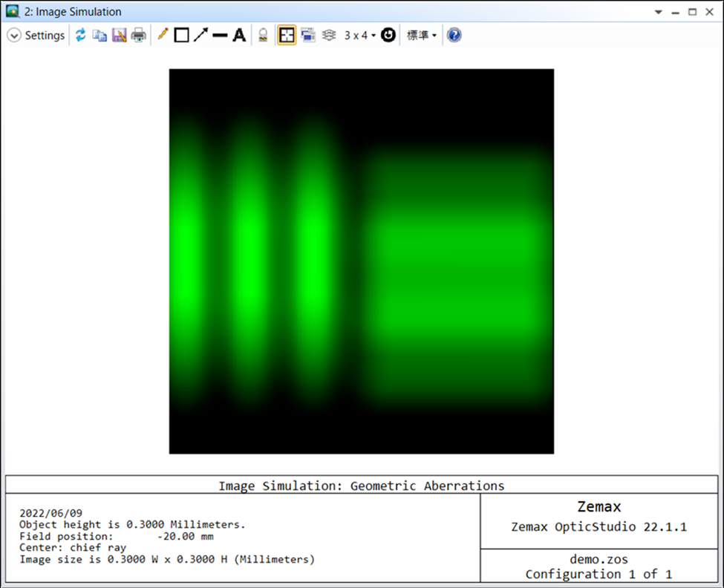Click the clone window icon

tap(308, 36)
